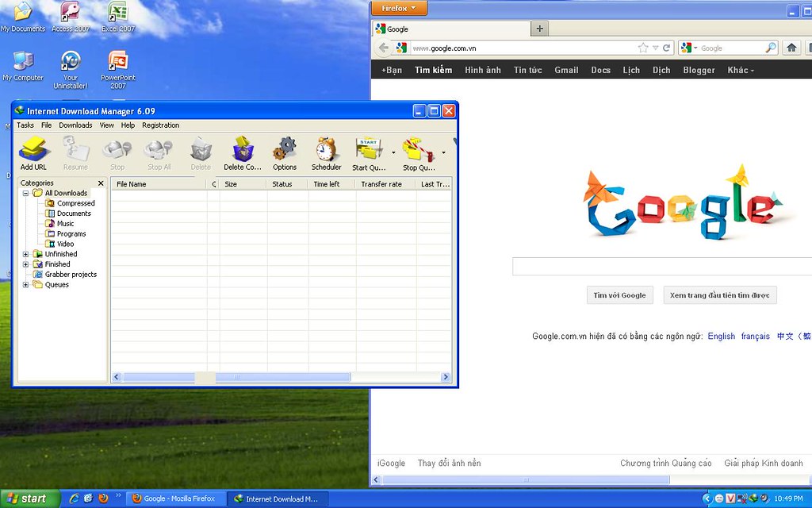The image size is (812, 508).
Task: Click the Resume toolbar icon
Action: coord(75,153)
